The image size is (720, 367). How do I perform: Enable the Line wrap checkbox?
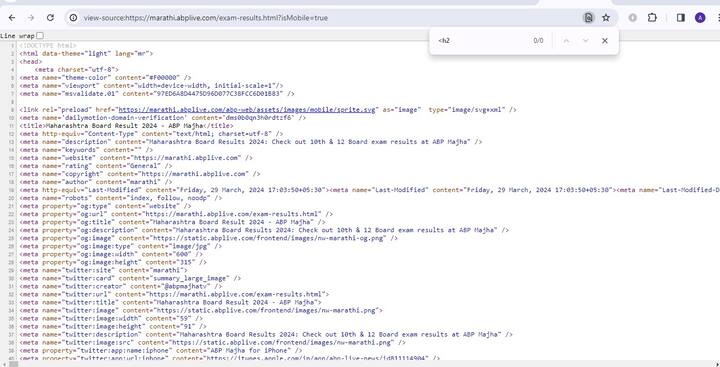click(40, 35)
